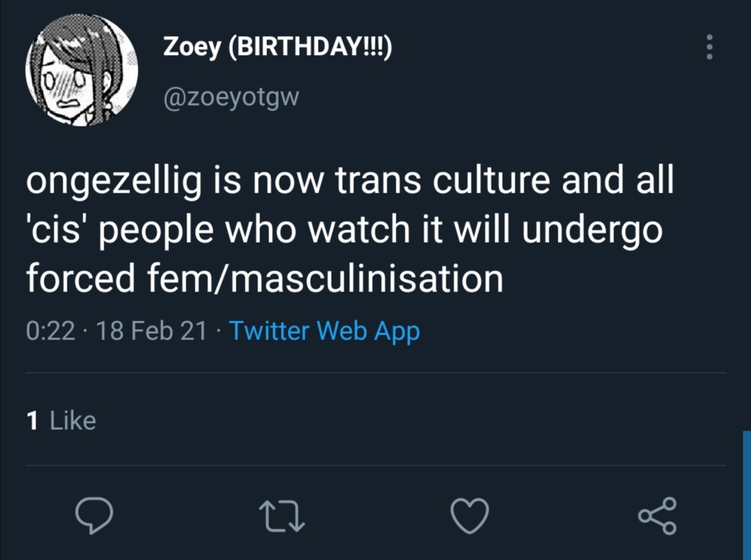Open the three-dot more options menu

pyautogui.click(x=709, y=47)
